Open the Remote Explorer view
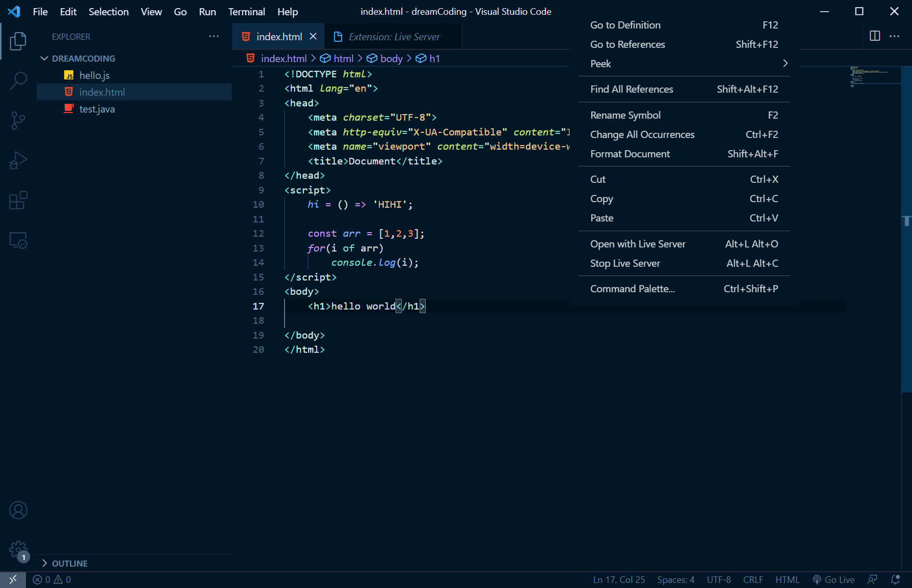This screenshot has width=912, height=588. click(18, 240)
